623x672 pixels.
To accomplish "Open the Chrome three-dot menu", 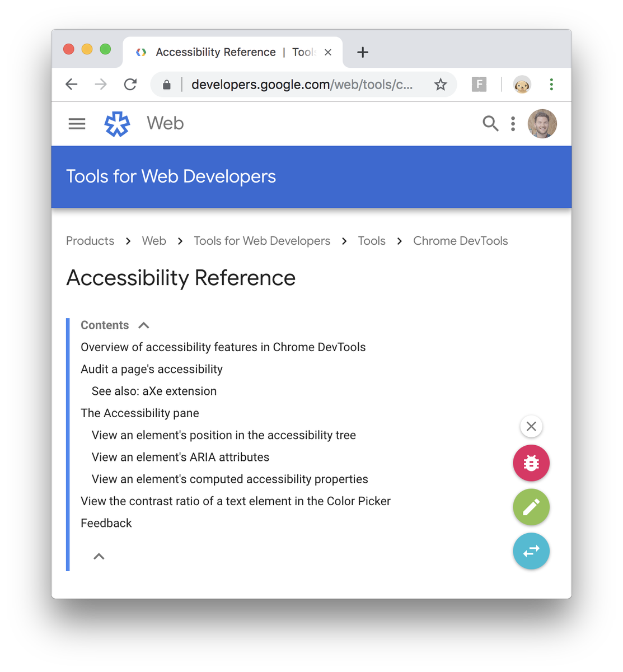I will click(x=551, y=85).
